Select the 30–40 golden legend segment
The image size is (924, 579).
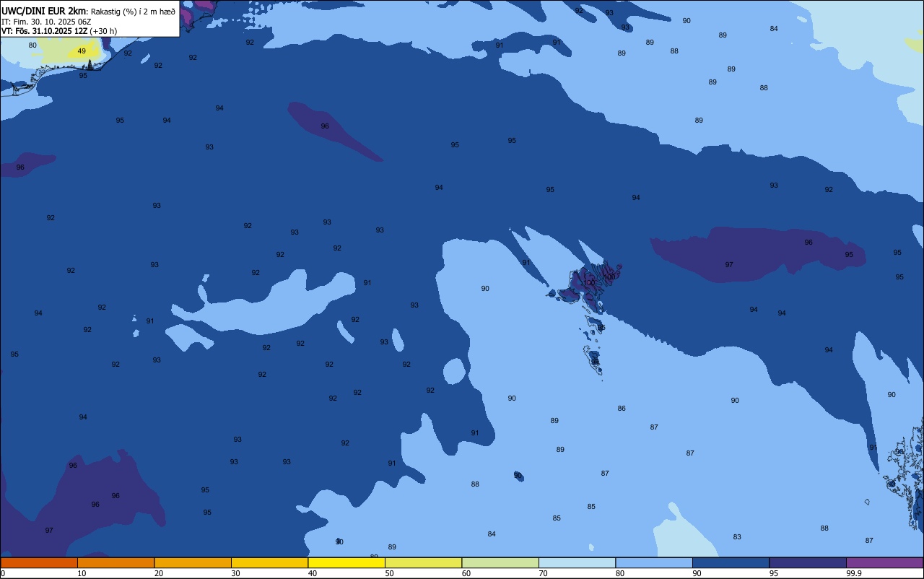[269, 562]
